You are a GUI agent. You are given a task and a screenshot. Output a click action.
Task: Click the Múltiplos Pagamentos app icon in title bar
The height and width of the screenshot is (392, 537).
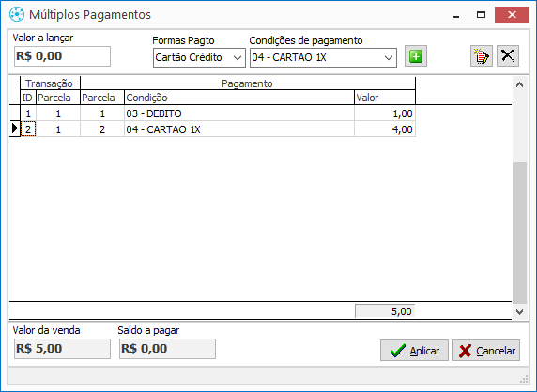click(x=17, y=15)
